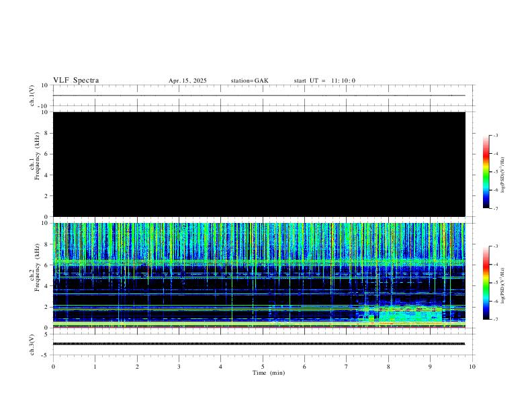Click the upper color bar "log(PSD)" label
532x411 pixels.
[x=503, y=175]
